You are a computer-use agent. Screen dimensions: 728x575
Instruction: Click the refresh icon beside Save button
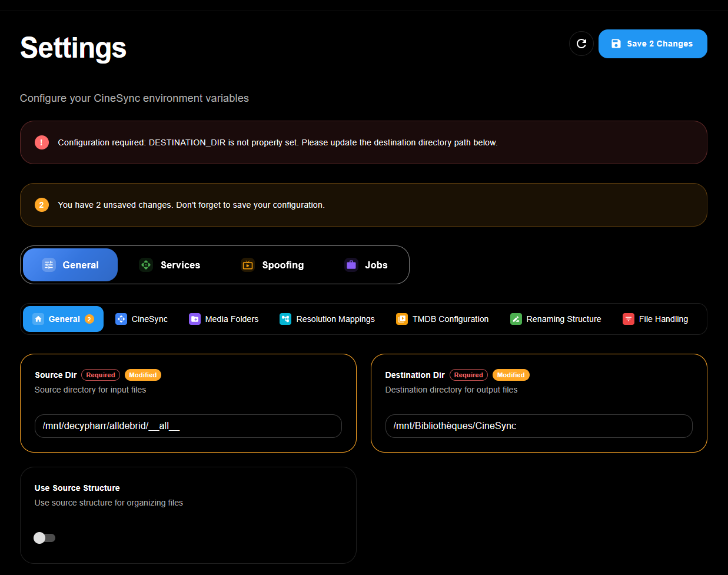pyautogui.click(x=581, y=44)
